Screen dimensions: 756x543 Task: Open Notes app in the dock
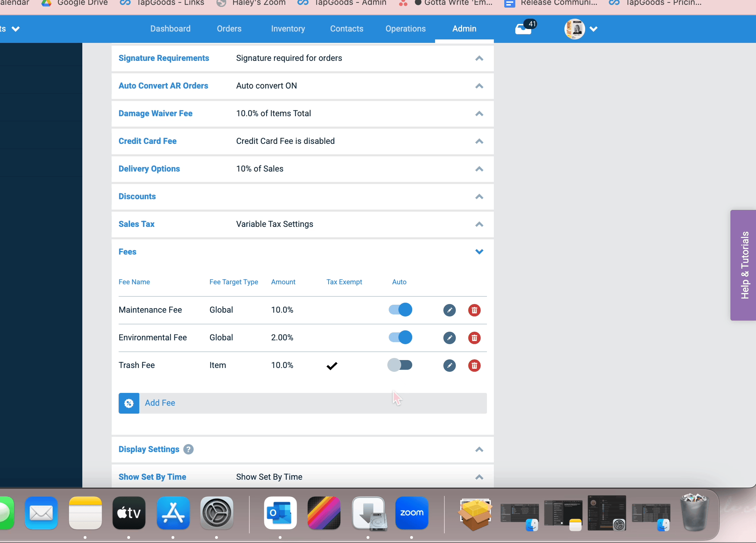pos(85,513)
